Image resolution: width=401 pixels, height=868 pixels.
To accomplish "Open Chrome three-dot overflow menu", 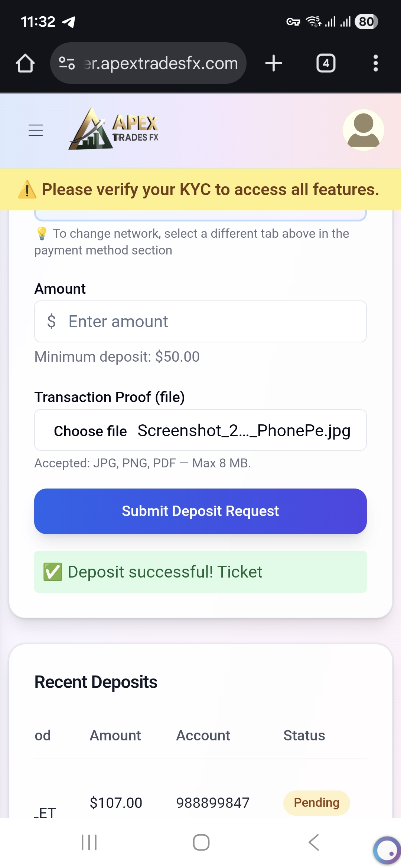I will [x=375, y=63].
